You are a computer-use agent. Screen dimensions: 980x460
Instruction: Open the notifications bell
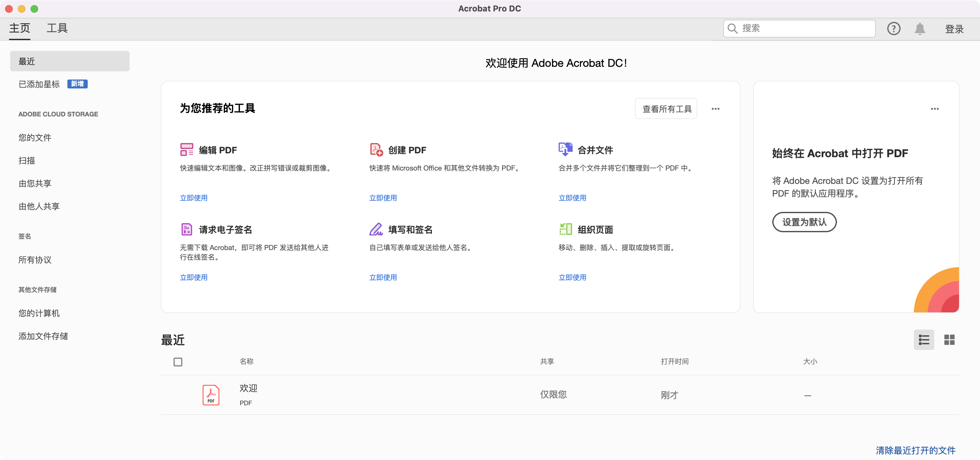[x=920, y=29]
